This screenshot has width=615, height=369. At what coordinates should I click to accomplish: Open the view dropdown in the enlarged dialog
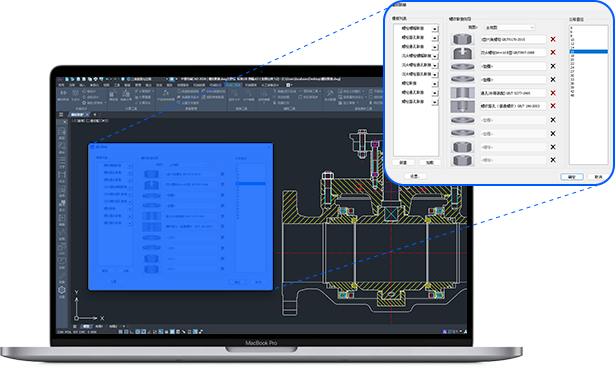509,27
